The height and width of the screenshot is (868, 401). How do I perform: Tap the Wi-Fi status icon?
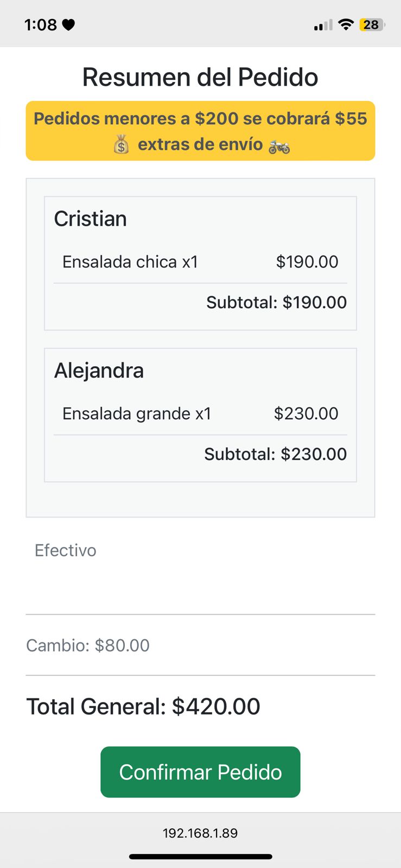(x=346, y=24)
